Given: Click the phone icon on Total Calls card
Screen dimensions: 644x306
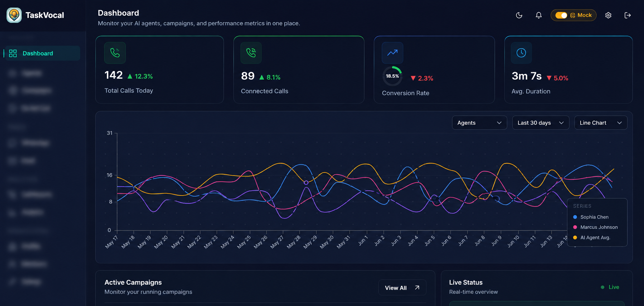Looking at the screenshot, I should [x=115, y=53].
